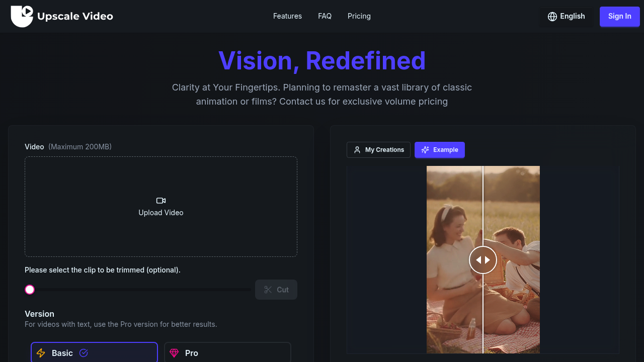Image resolution: width=644 pixels, height=362 pixels.
Task: Click the lightning bolt icon beside Basic
Action: (x=41, y=353)
